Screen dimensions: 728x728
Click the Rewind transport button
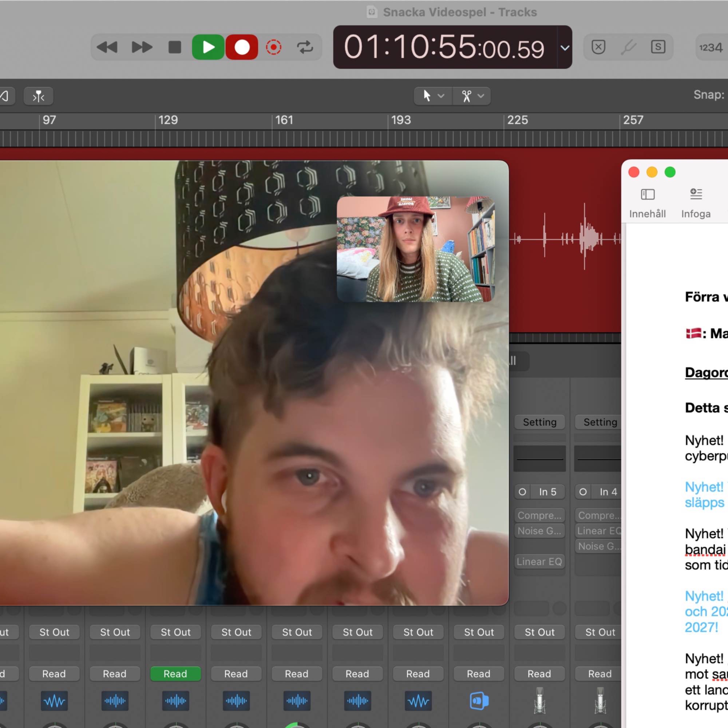click(107, 48)
